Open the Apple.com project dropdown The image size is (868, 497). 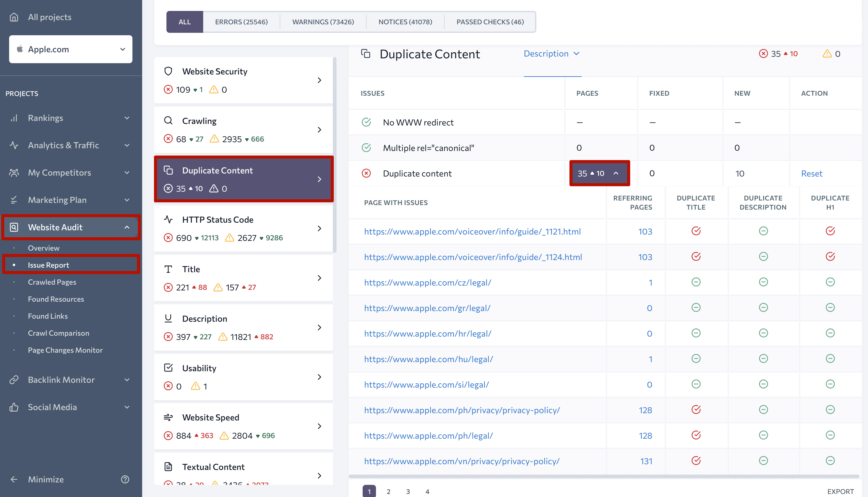(x=71, y=49)
